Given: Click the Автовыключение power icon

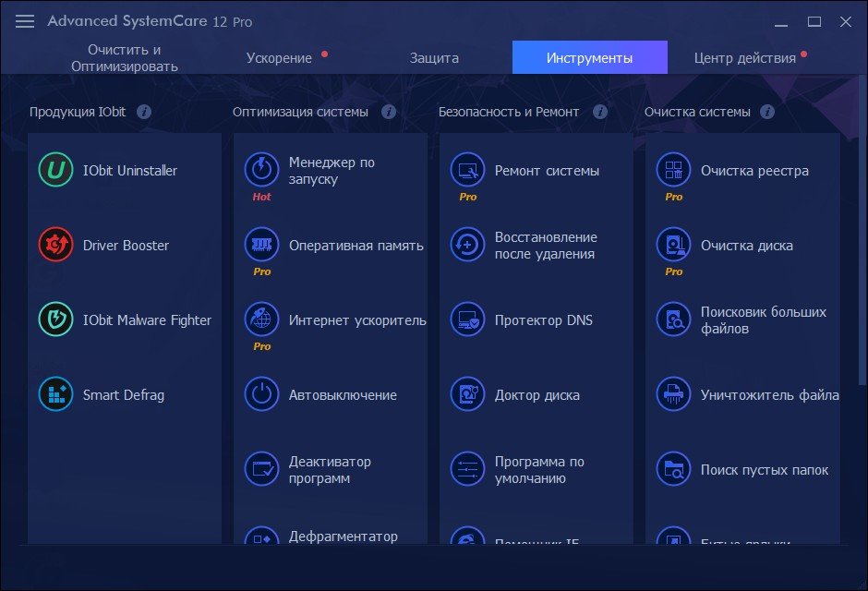Looking at the screenshot, I should click(261, 395).
